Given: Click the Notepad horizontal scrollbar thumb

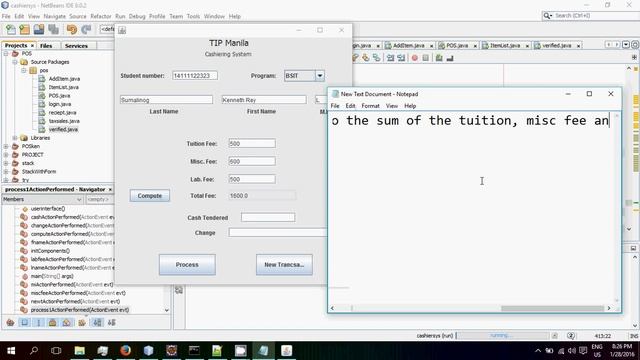Looking at the screenshot, I should [552, 309].
